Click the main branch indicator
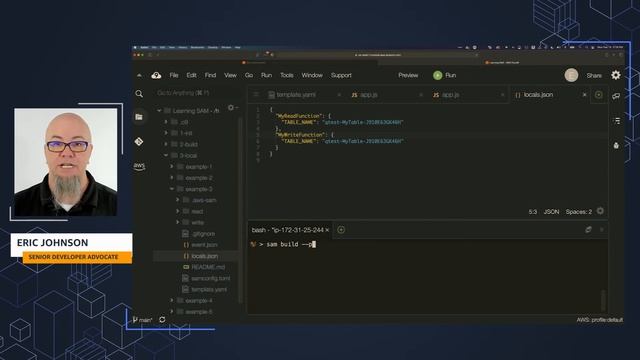The height and width of the screenshot is (360, 640). click(x=142, y=320)
